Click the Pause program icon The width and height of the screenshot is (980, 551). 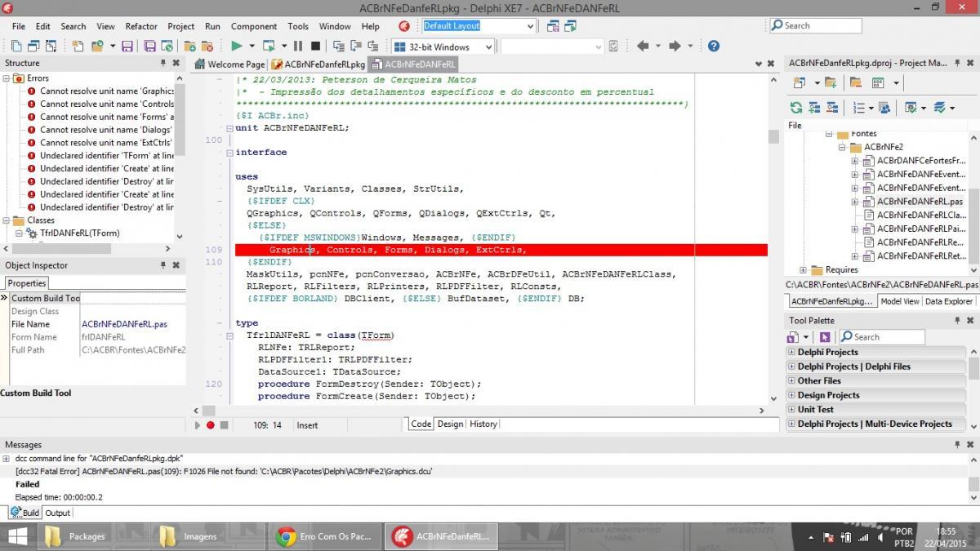click(298, 47)
